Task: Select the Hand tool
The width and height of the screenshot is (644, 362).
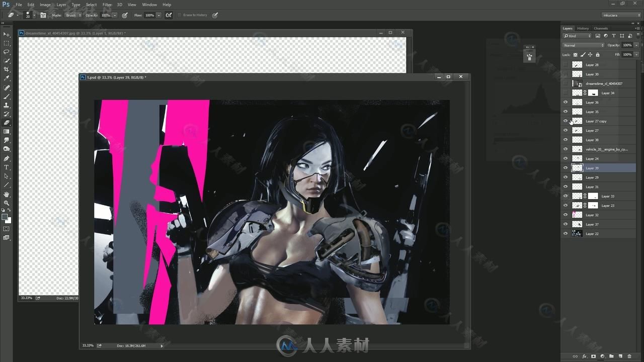Action: click(x=7, y=194)
